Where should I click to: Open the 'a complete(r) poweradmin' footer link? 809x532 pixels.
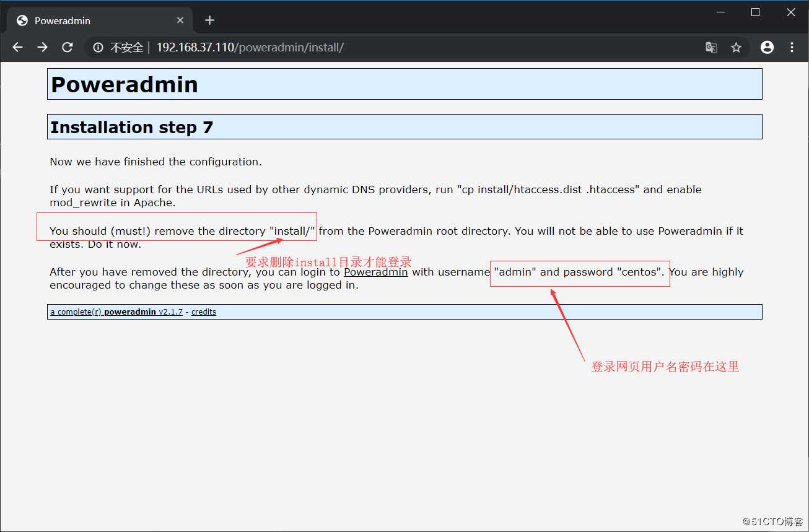pyautogui.click(x=116, y=312)
